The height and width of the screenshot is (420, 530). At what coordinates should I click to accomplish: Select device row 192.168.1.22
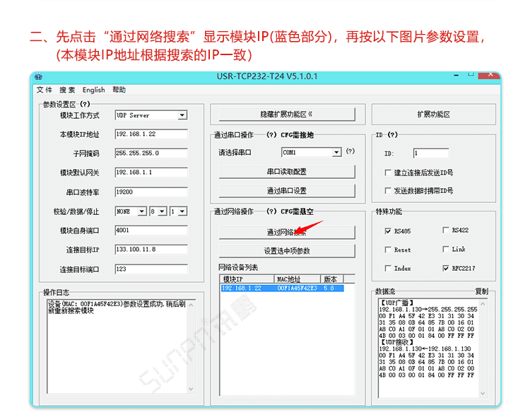point(282,288)
